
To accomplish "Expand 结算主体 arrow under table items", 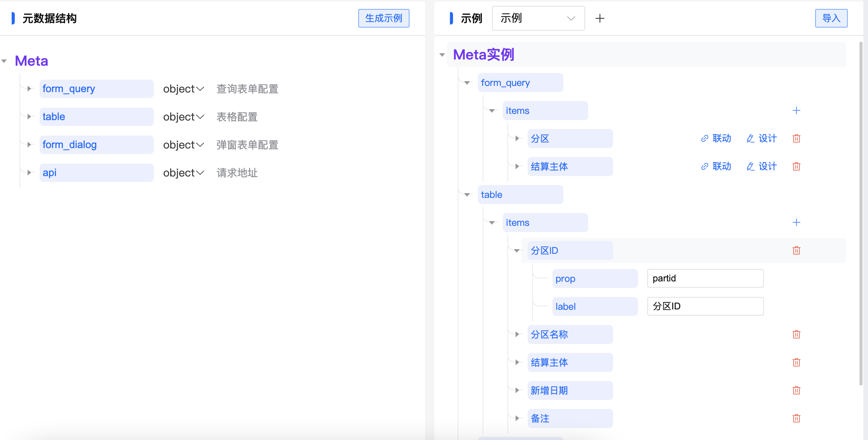I will pyautogui.click(x=517, y=362).
